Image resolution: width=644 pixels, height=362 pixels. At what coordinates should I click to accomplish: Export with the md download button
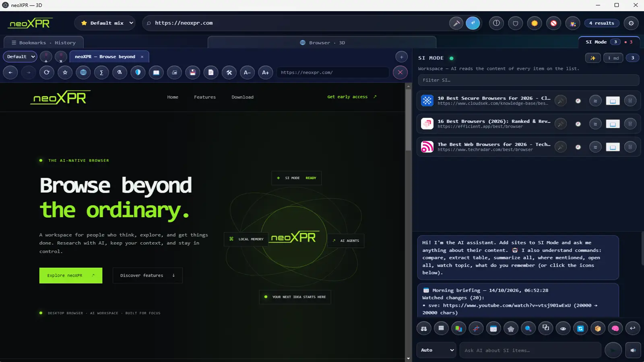pyautogui.click(x=613, y=58)
